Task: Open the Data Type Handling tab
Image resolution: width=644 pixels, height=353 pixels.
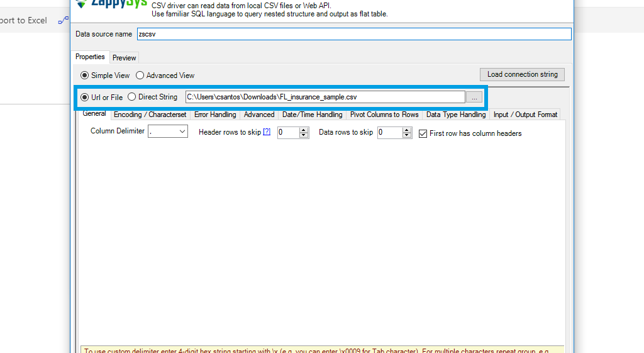Action: pos(455,115)
